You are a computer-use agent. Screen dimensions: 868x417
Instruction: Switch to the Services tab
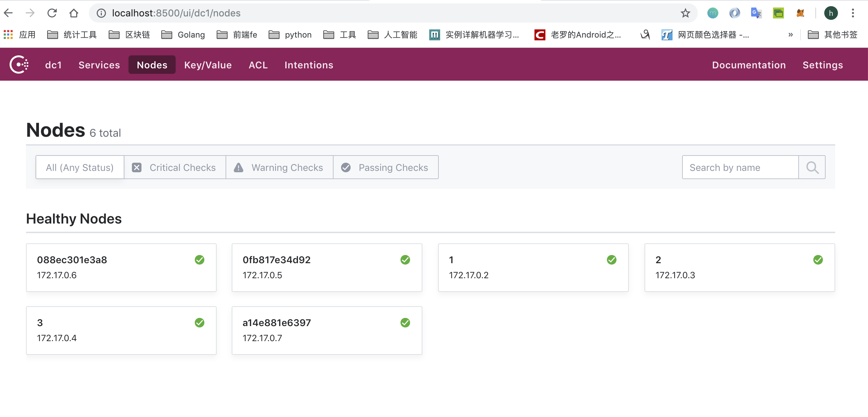(x=99, y=65)
